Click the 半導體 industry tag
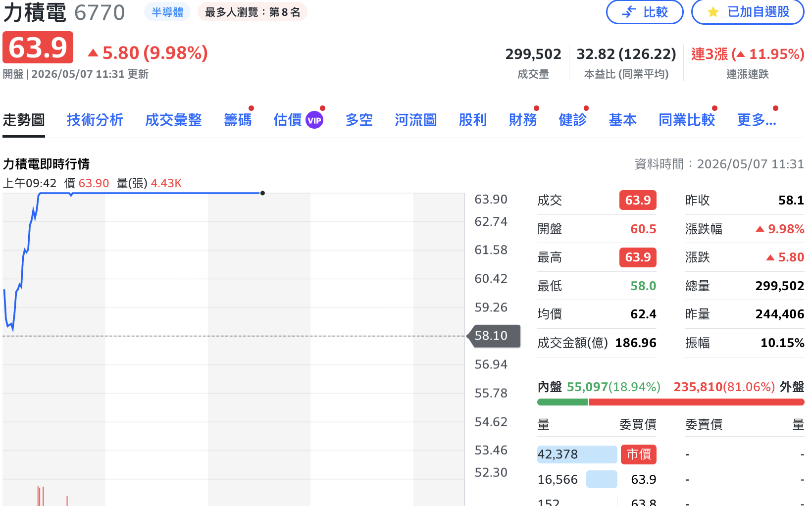812x506 pixels. pos(167,12)
